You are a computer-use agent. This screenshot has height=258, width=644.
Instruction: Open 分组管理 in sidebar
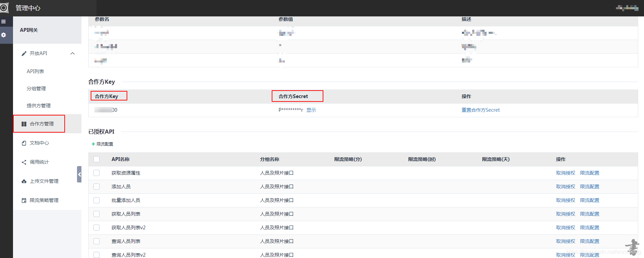pos(36,89)
